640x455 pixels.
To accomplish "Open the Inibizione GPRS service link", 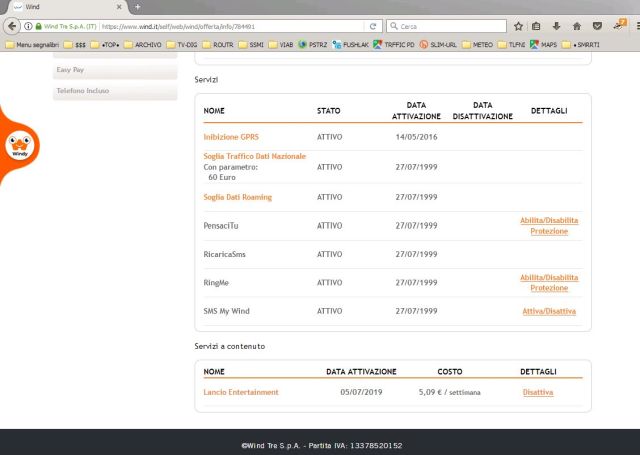I will [231, 137].
